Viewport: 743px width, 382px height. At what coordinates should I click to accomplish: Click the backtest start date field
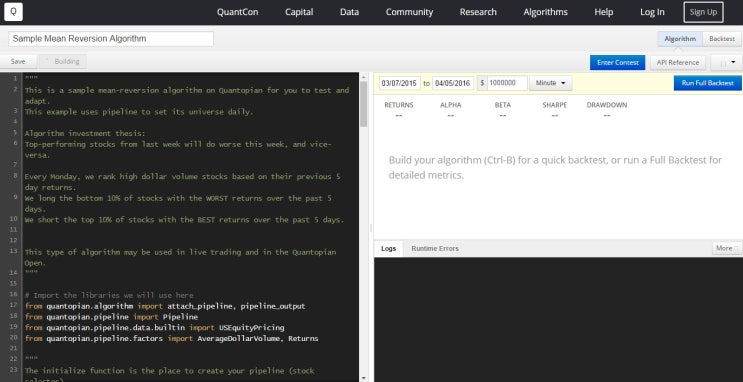click(399, 83)
